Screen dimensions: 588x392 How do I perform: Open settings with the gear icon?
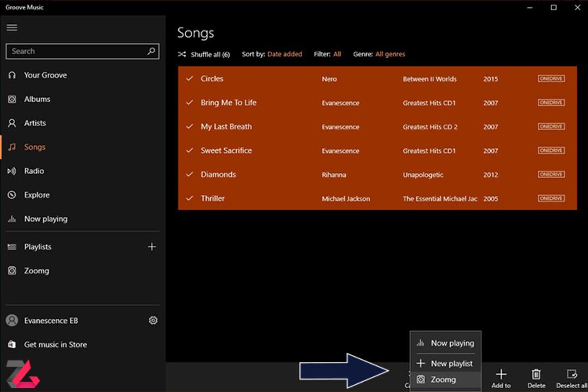153,320
